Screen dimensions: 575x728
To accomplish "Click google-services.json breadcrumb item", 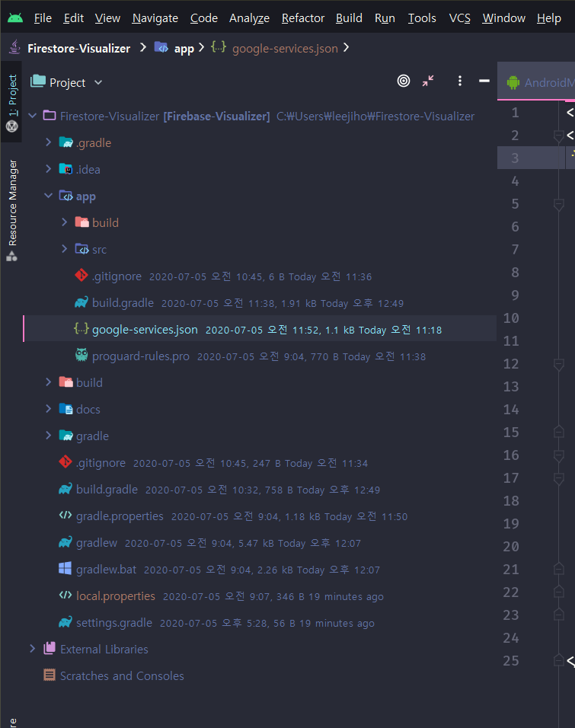I will [x=284, y=48].
